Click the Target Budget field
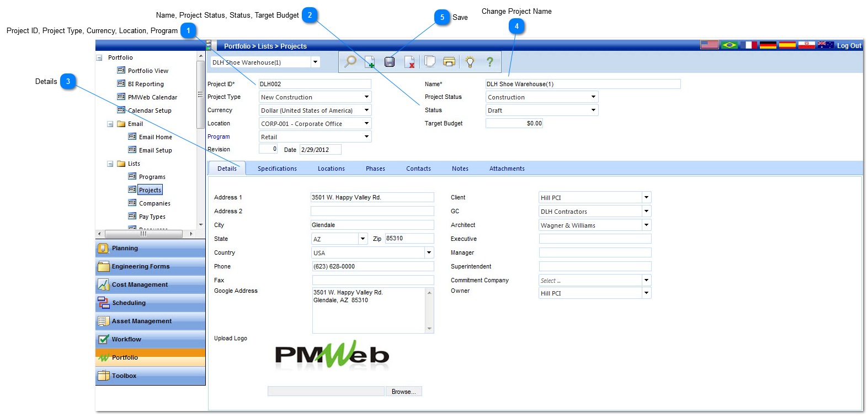Screen dimensions: 868x416 [514, 123]
